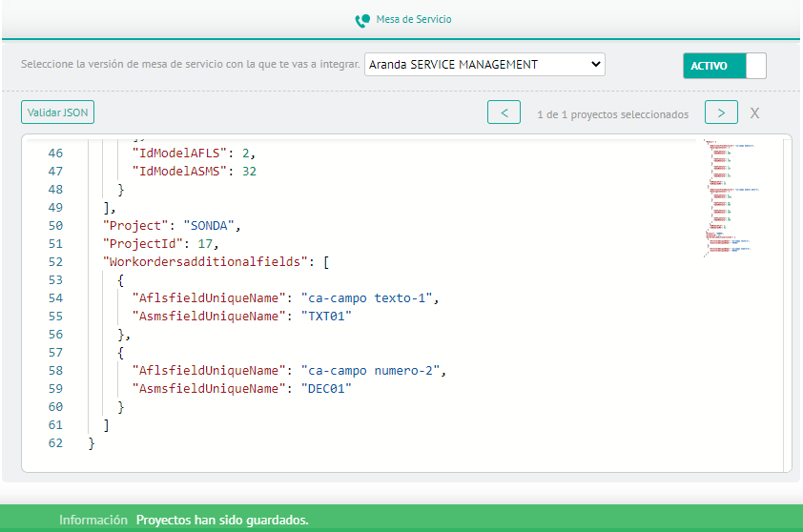Go to next project with right arrow
The image size is (803, 532).
click(721, 113)
